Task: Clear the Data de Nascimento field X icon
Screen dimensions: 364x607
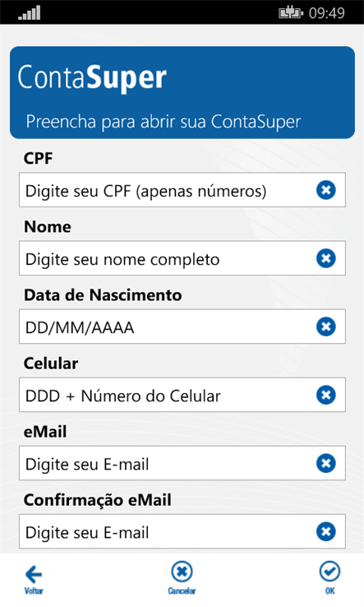Action: point(325,327)
